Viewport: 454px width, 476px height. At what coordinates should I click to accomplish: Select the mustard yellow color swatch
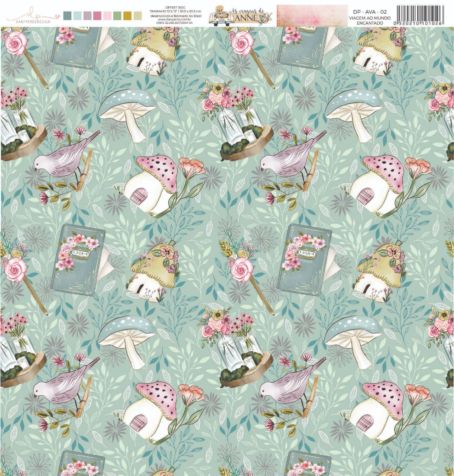pos(127,15)
